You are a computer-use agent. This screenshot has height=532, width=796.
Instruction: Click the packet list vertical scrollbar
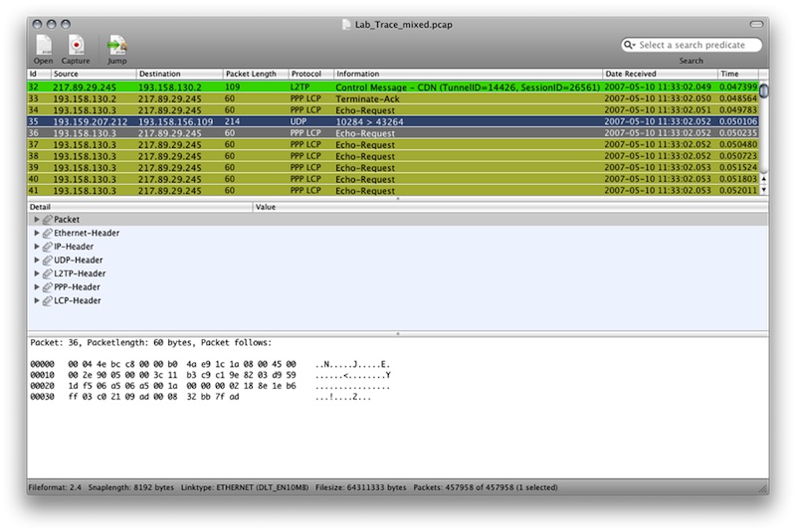(x=763, y=139)
